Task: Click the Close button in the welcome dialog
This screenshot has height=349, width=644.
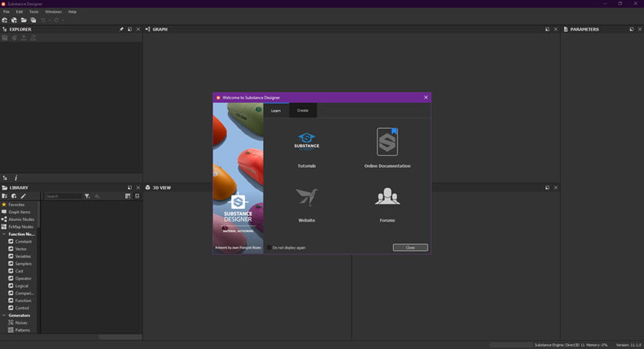Action: tap(410, 248)
